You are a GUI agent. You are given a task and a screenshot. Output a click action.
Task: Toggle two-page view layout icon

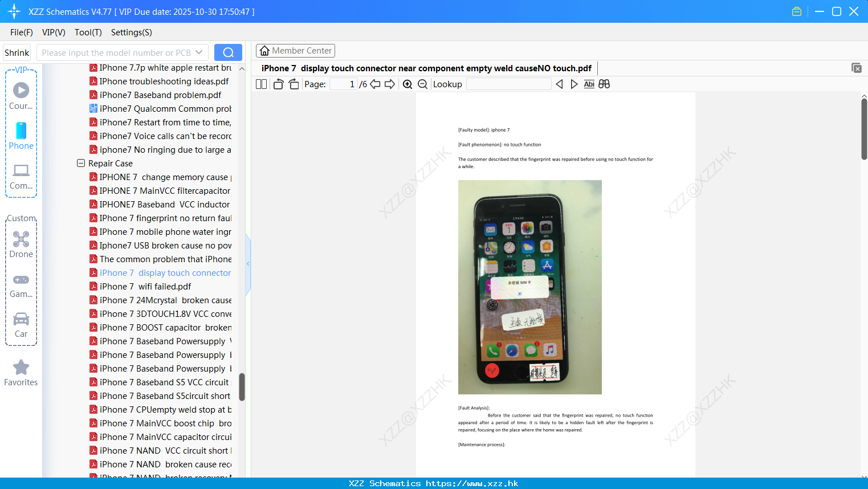coord(261,84)
